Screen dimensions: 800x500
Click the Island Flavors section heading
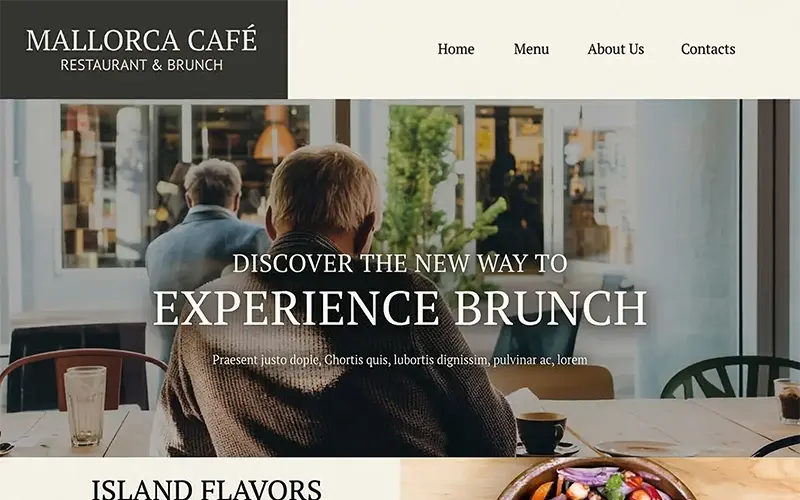206,489
